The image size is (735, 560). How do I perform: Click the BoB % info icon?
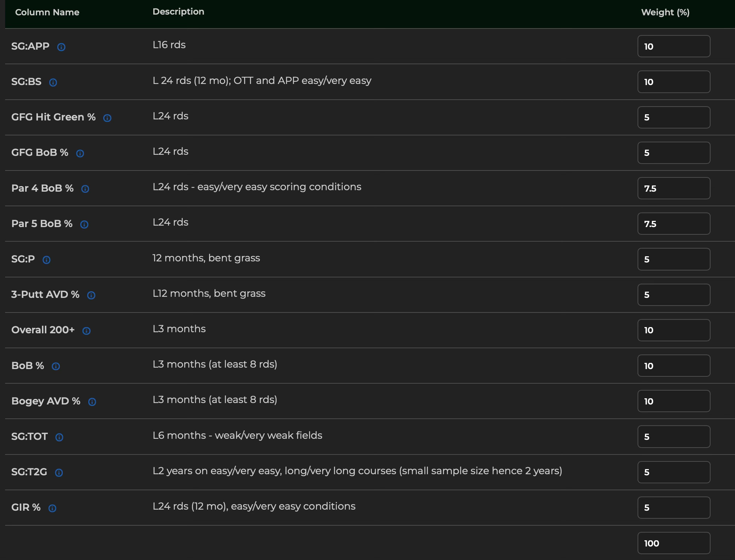[x=56, y=366]
